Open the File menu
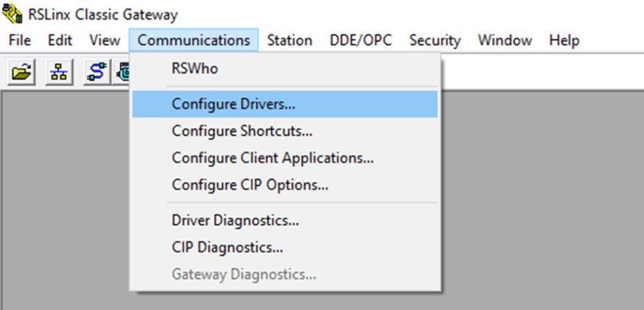This screenshot has height=310, width=644. tap(20, 40)
